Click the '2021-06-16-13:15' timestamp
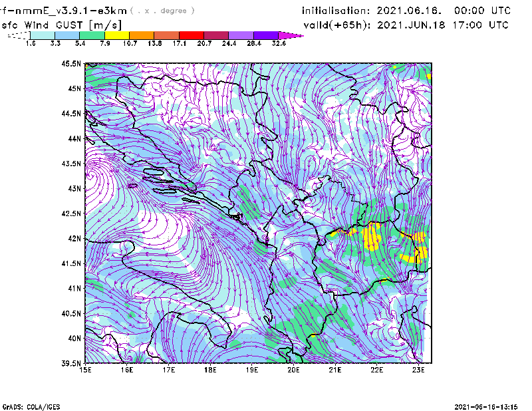The image size is (532, 411). click(486, 407)
